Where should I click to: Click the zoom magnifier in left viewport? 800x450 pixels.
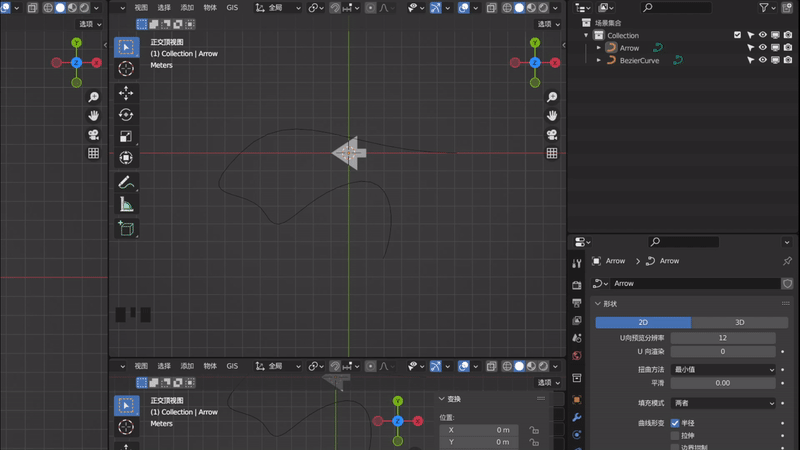pyautogui.click(x=93, y=97)
